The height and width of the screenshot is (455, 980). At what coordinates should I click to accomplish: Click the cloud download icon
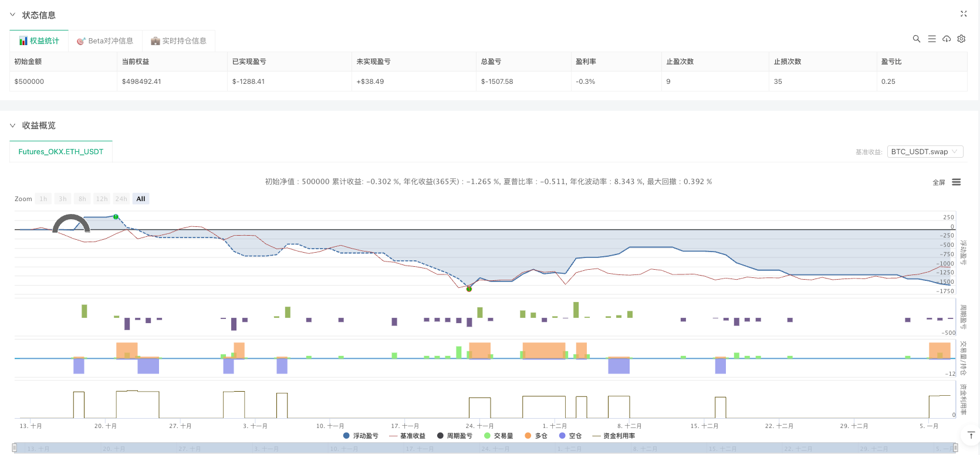[x=947, y=39]
